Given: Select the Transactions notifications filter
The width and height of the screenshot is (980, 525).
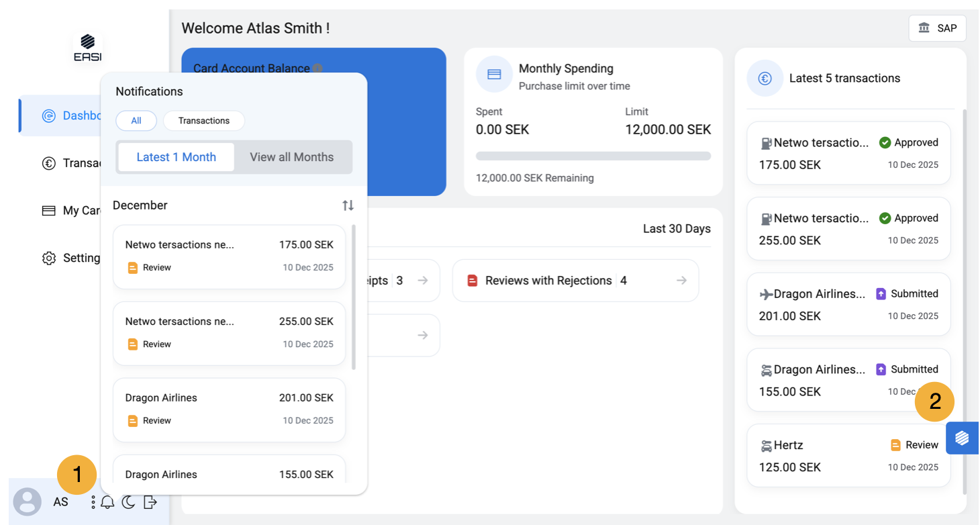Looking at the screenshot, I should tap(204, 121).
